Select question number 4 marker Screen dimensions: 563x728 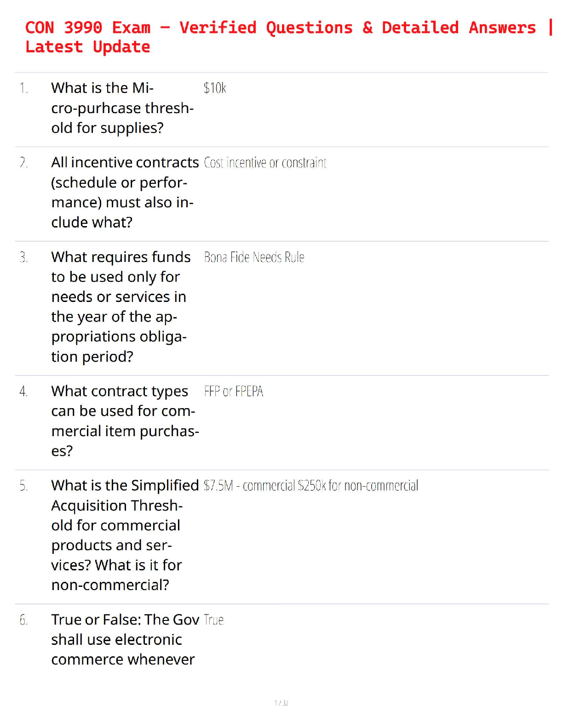(x=24, y=392)
